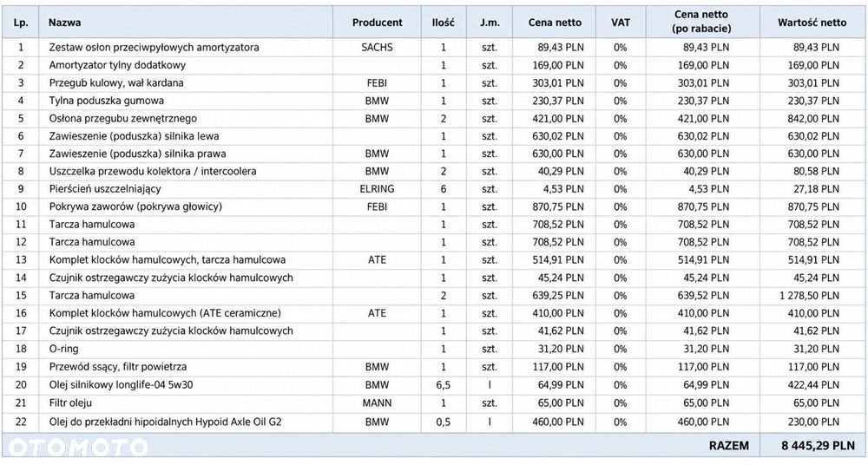Click the 'Cena netto' column header
This screenshot has width=868, height=465.
tap(555, 23)
